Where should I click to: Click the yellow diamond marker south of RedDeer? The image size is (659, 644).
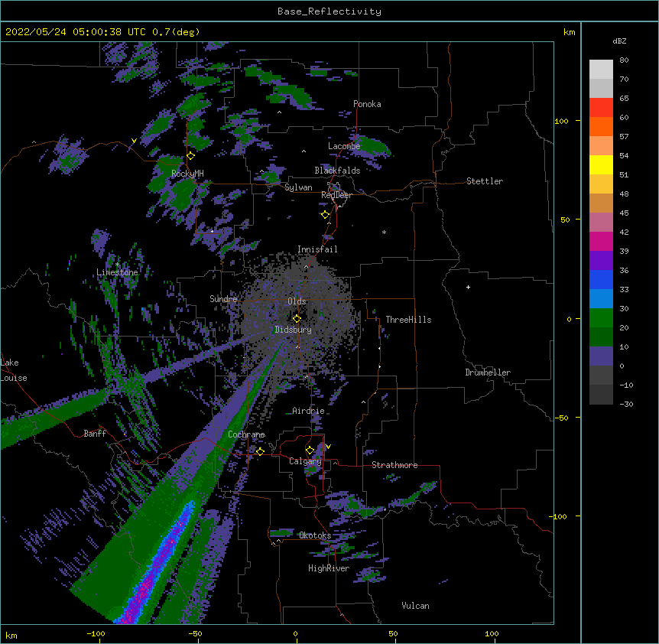click(326, 215)
